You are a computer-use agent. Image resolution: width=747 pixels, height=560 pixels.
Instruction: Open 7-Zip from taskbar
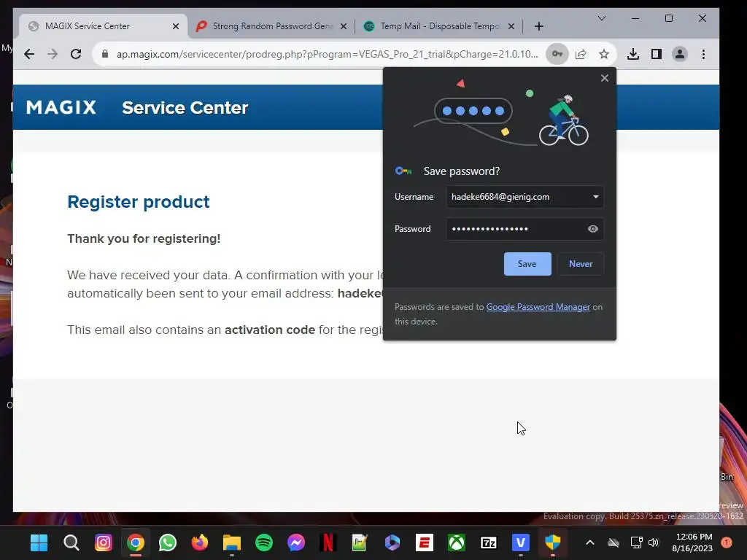coord(489,542)
